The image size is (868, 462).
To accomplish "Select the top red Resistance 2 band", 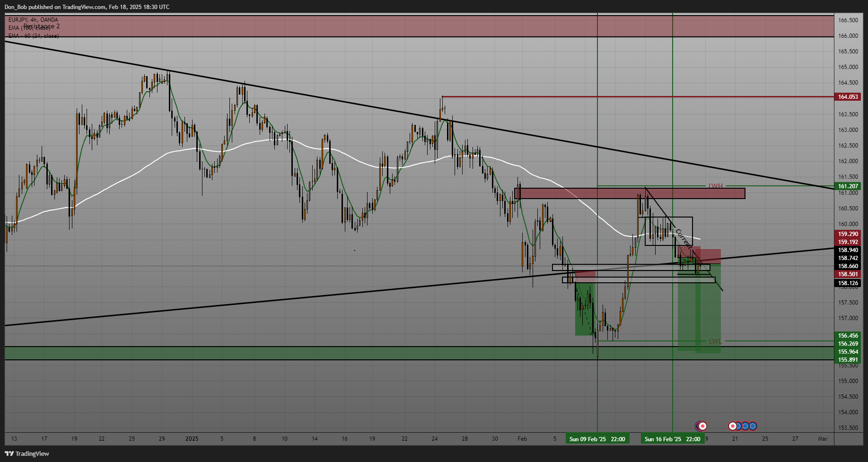I will point(419,26).
